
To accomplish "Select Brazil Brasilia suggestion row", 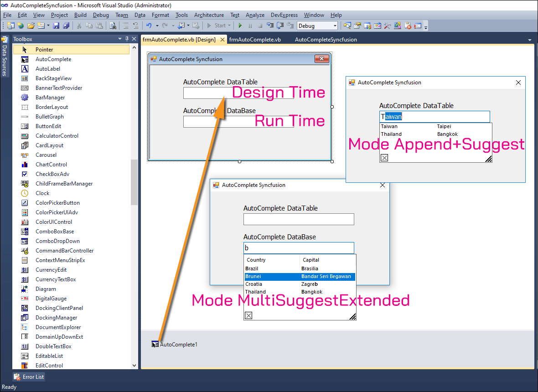I will tap(300, 268).
